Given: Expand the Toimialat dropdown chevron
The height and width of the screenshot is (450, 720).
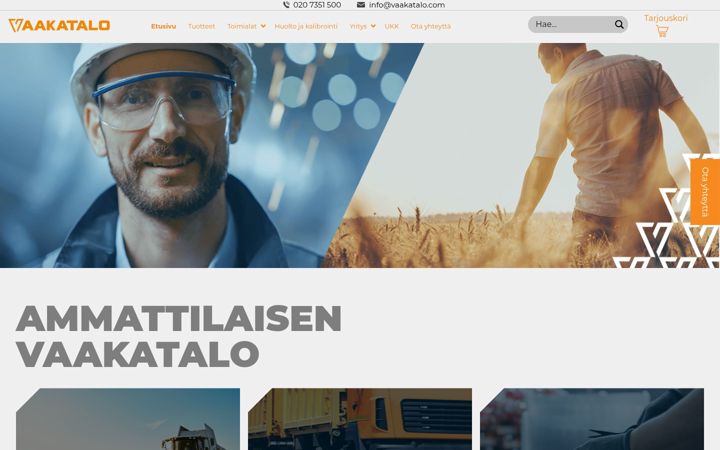Looking at the screenshot, I should 263,26.
